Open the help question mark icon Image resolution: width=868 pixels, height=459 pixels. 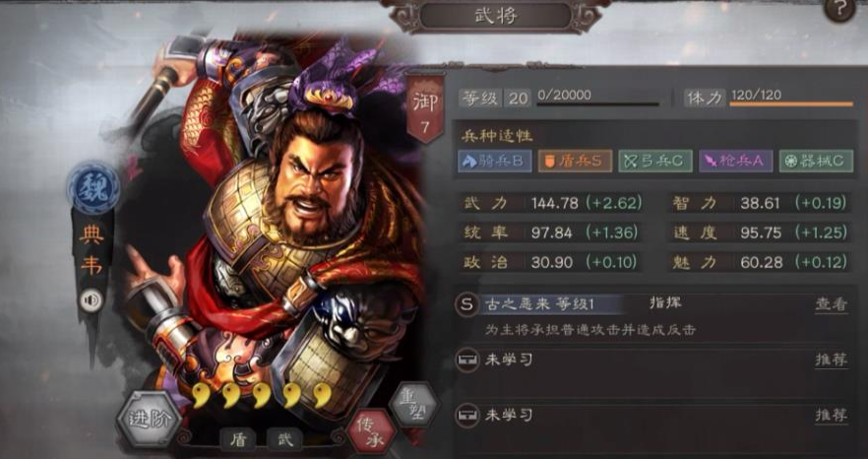[x=839, y=9]
